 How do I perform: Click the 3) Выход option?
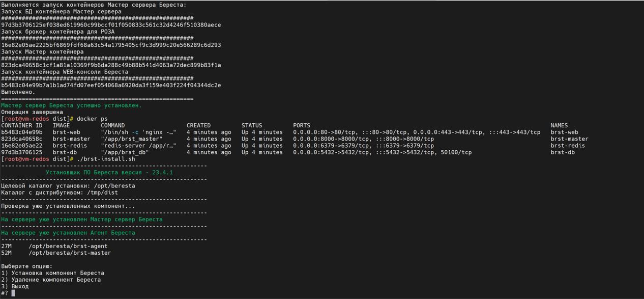(x=15, y=286)
